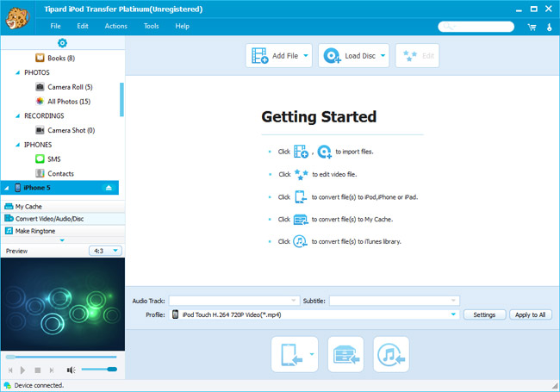
Task: Convert files to My Cache icon
Action: click(x=345, y=354)
